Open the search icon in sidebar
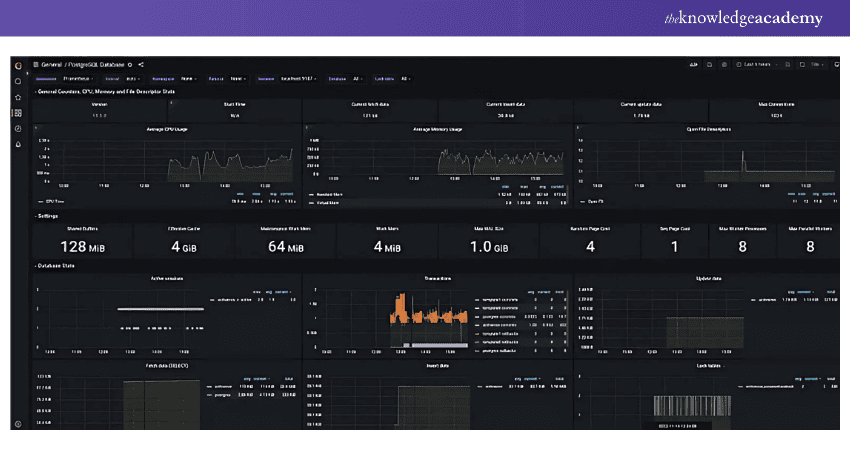Screen dimensions: 850x450 click(x=17, y=80)
